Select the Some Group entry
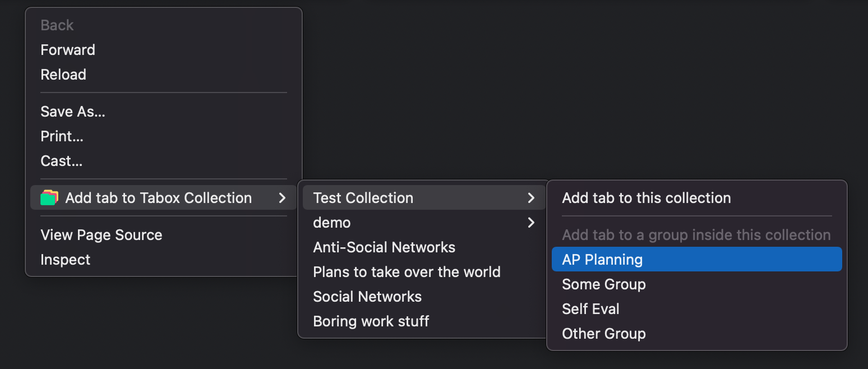 click(604, 284)
